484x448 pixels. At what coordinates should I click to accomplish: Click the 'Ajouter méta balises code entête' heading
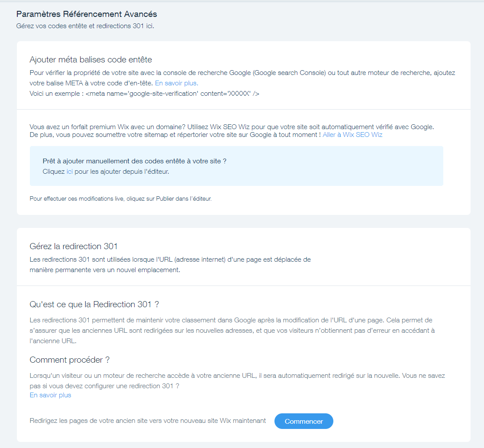[x=91, y=60]
